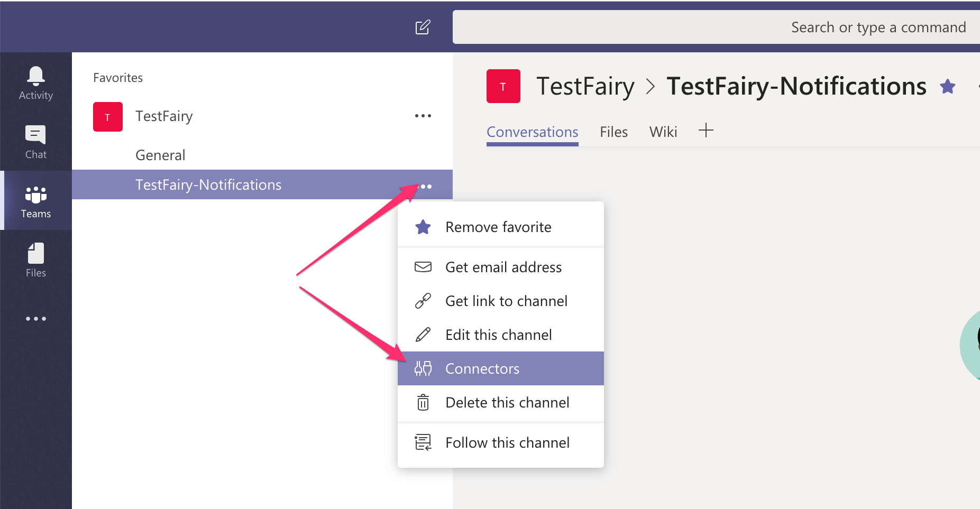The image size is (980, 509).
Task: Select Connectors from the context menu
Action: pos(482,369)
